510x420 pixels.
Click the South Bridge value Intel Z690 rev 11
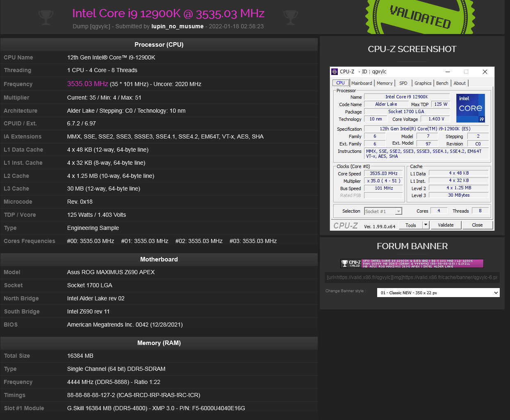(89, 311)
